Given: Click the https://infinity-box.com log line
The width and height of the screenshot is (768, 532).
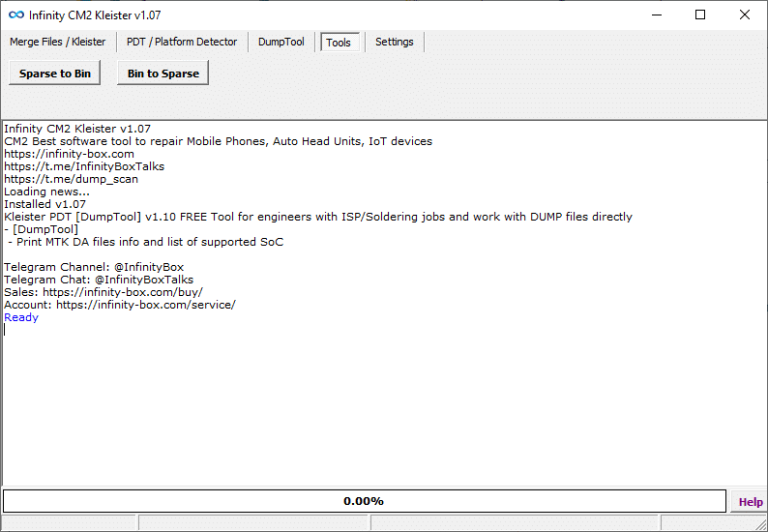Looking at the screenshot, I should click(x=69, y=154).
